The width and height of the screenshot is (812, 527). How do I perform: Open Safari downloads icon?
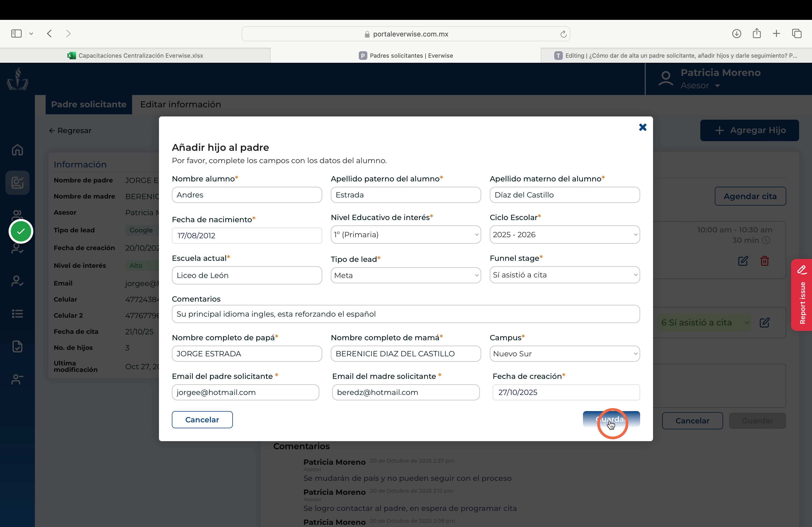click(737, 33)
